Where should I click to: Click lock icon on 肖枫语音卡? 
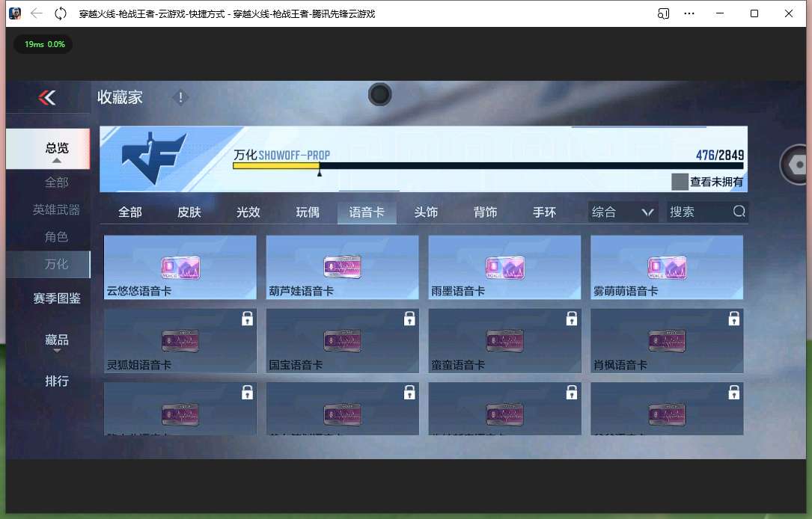734,319
